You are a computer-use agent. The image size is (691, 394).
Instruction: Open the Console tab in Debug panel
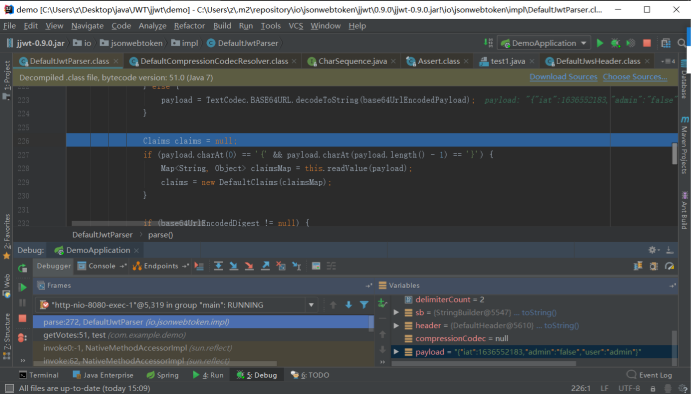coord(102,266)
